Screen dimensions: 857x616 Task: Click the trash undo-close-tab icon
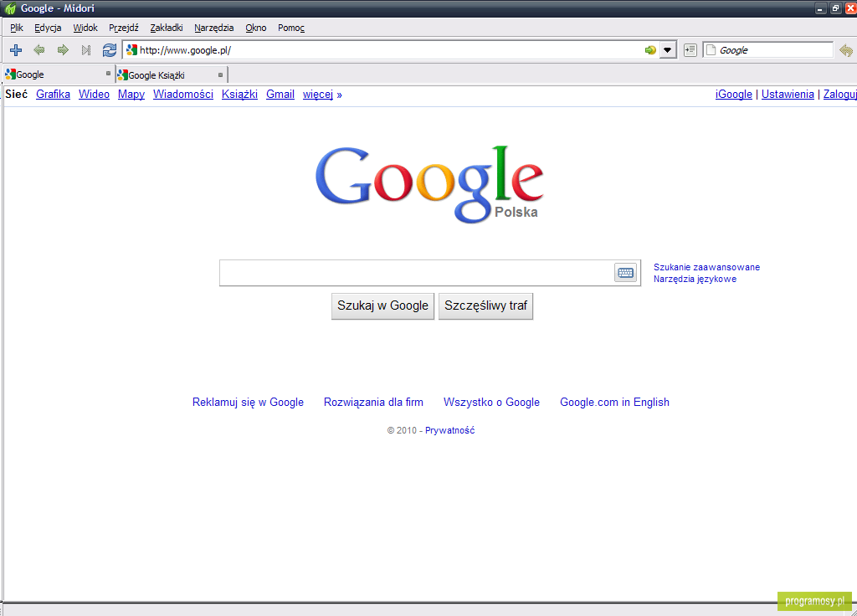point(846,50)
